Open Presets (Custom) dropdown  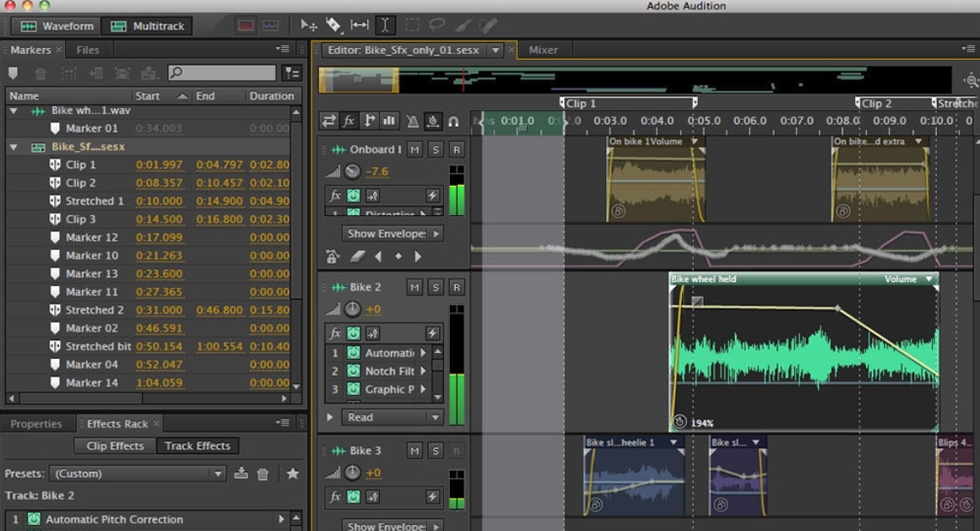tap(138, 474)
